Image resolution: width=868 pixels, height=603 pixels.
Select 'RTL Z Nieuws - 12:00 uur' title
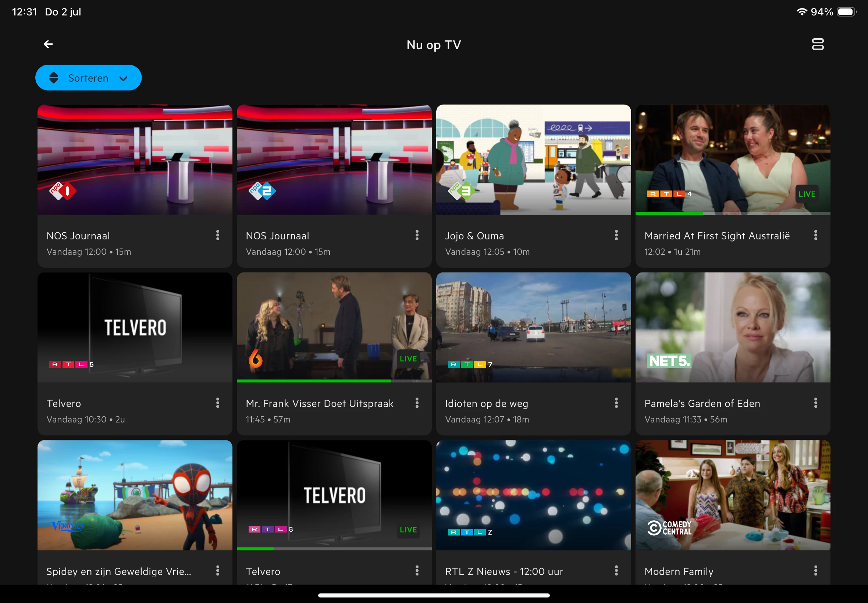(504, 571)
